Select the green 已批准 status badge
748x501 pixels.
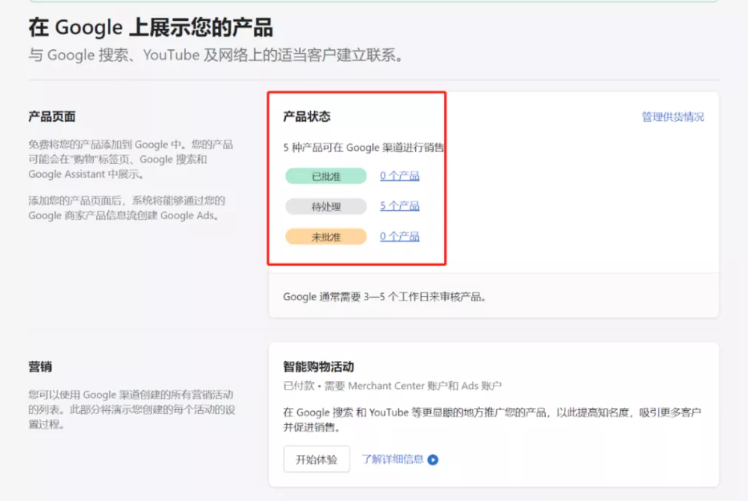click(x=326, y=176)
